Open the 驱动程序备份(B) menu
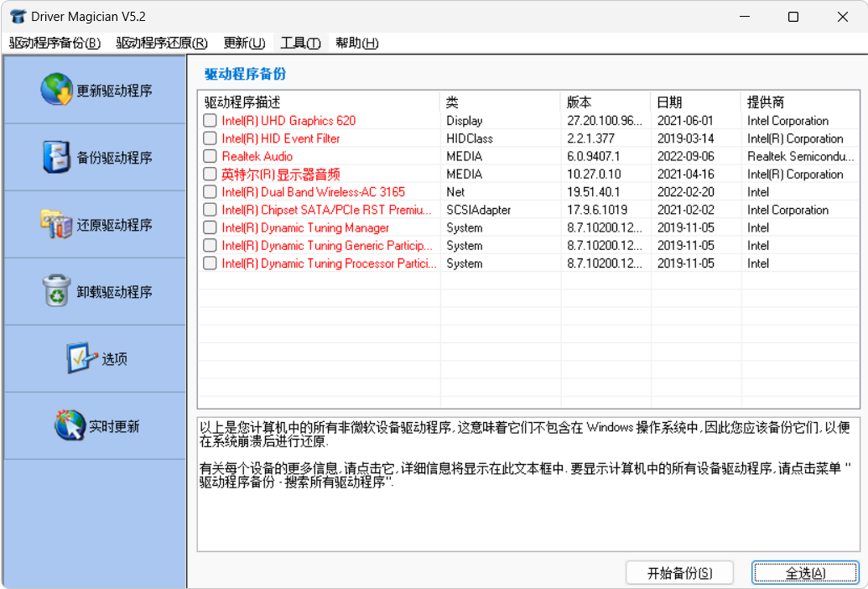Screen dimensions: 868x589 click(55, 43)
